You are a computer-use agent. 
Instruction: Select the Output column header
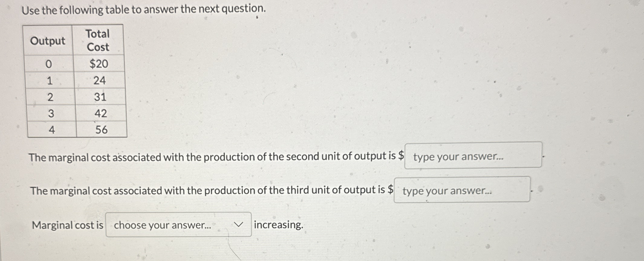(48, 40)
